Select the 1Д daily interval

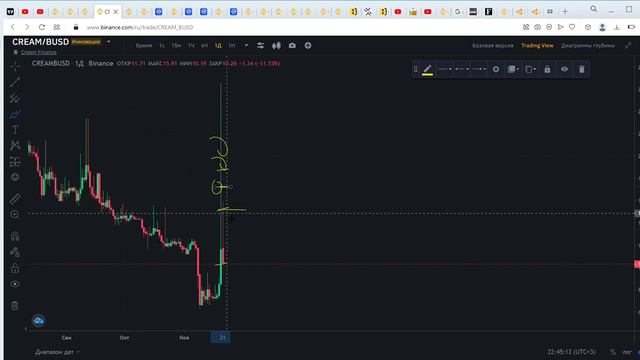coord(218,46)
